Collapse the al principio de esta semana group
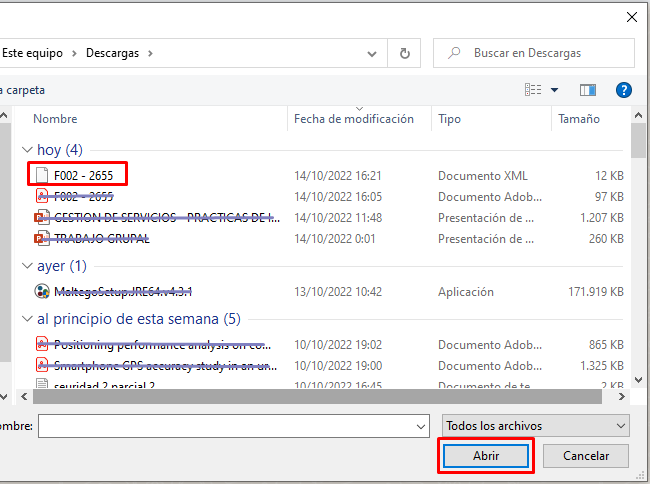Screen dimensions: 650x484 pos(27,319)
